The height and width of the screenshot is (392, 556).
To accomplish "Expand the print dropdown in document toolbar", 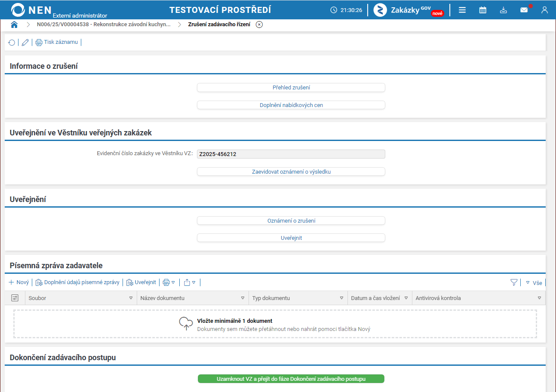I will coord(169,282).
